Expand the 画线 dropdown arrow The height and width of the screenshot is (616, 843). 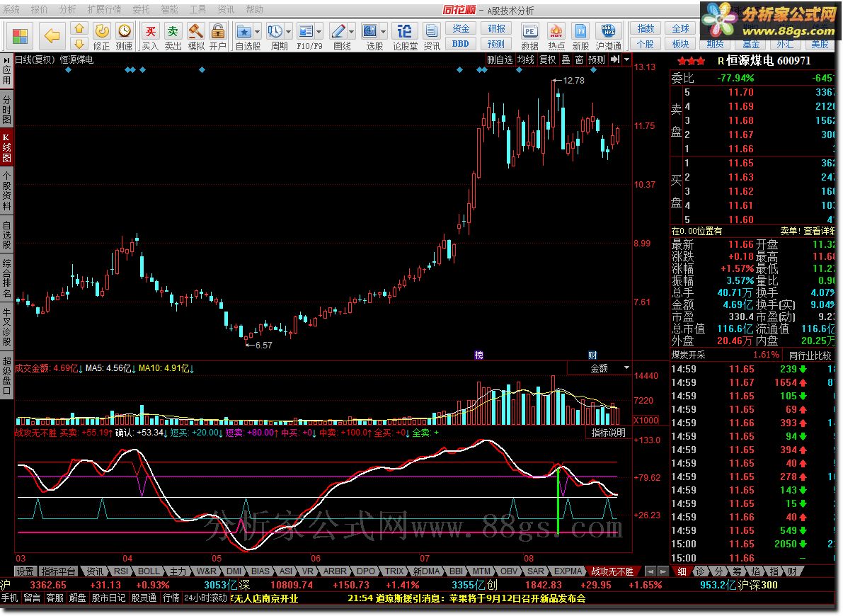pyautogui.click(x=351, y=31)
